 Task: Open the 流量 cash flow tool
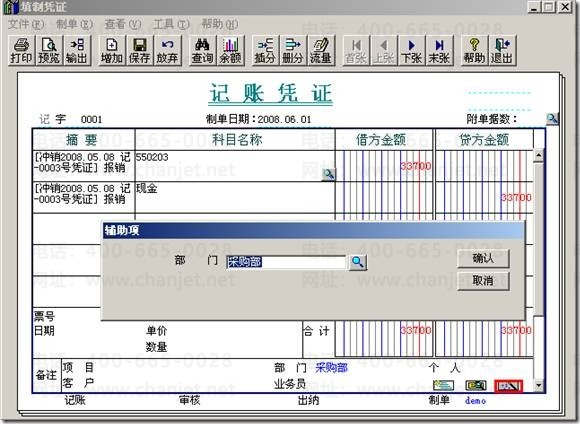point(321,51)
